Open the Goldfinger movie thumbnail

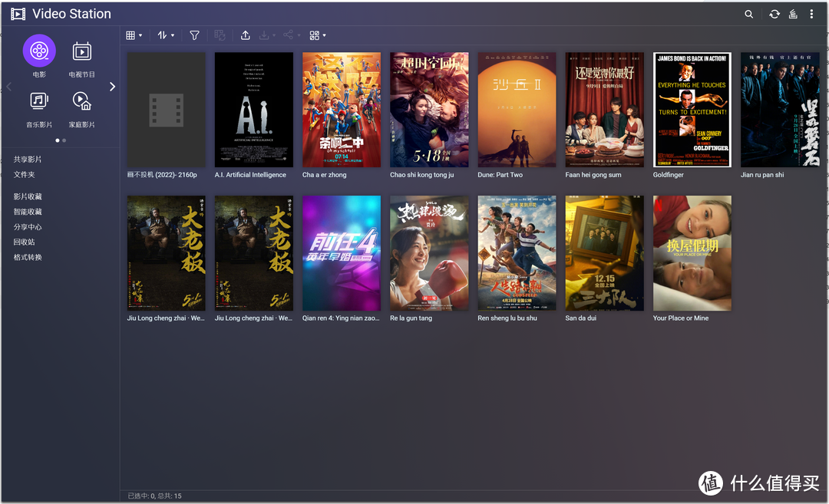point(692,110)
